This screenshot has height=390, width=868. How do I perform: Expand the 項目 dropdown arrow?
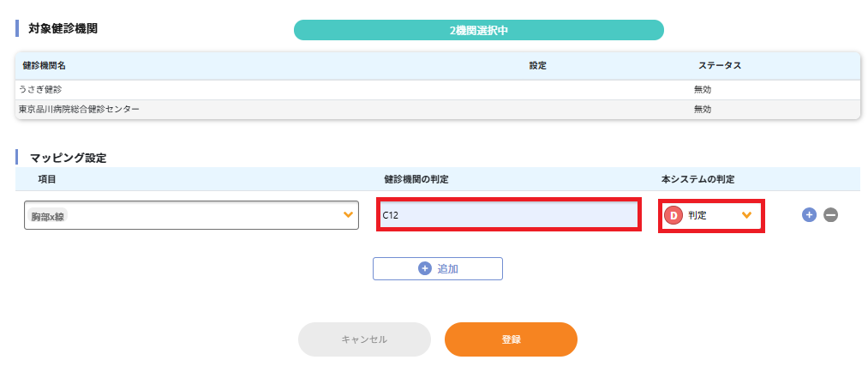348,215
